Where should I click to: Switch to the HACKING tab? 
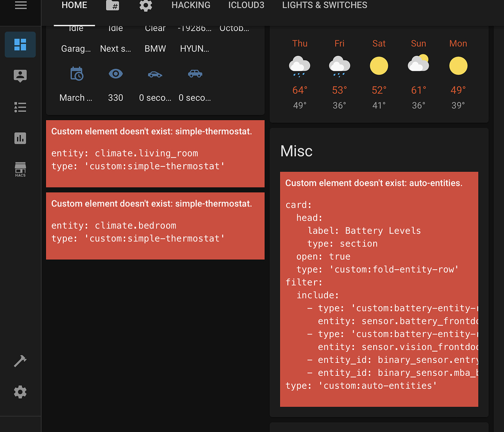[191, 5]
